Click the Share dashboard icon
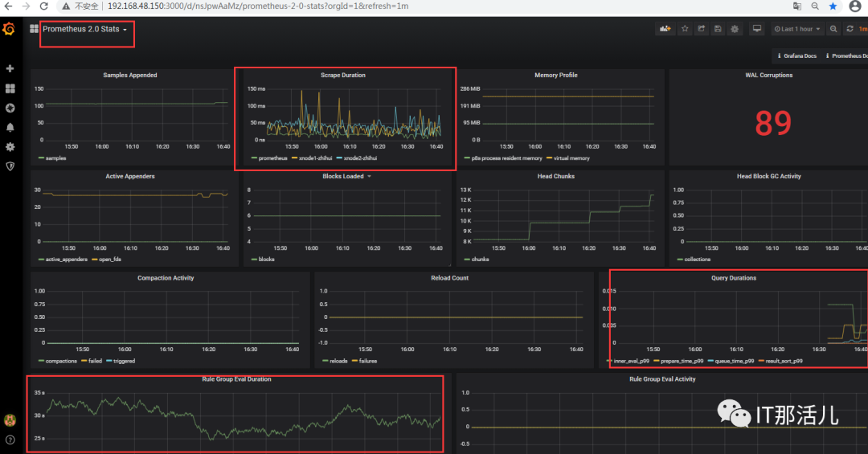 tap(702, 29)
